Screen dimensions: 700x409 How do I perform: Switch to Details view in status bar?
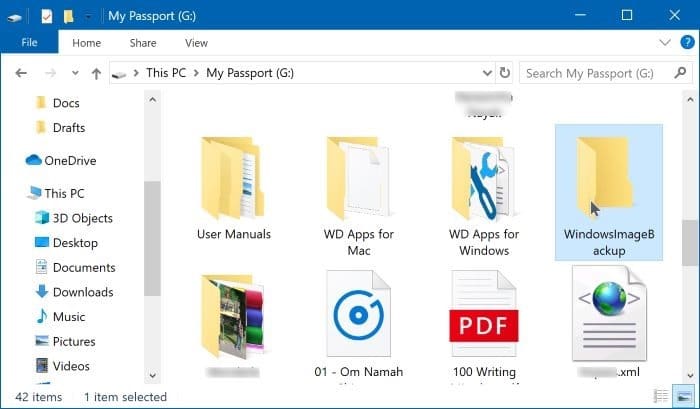point(661,396)
